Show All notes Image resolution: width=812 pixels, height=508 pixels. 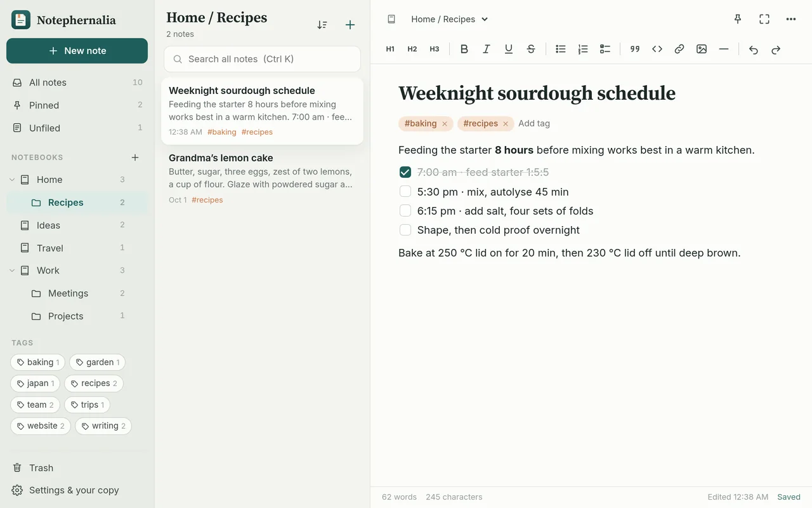(x=77, y=83)
